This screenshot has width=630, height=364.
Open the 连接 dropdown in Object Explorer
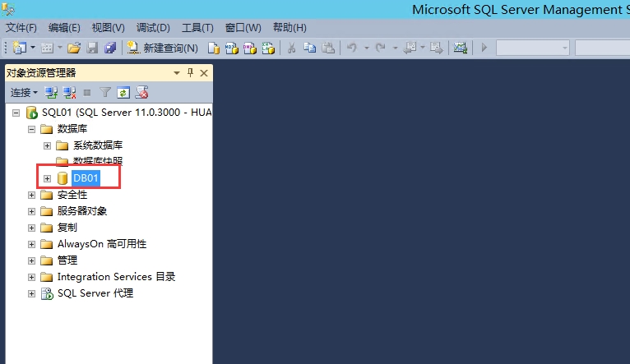tap(24, 93)
